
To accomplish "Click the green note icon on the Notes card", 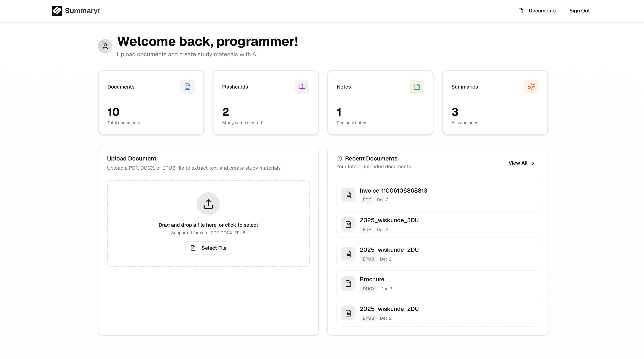I will coord(416,87).
